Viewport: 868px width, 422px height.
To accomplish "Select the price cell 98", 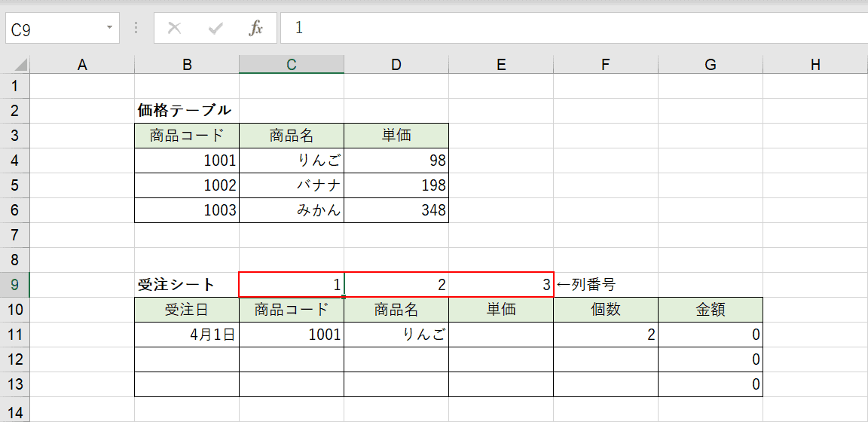I will tap(396, 161).
